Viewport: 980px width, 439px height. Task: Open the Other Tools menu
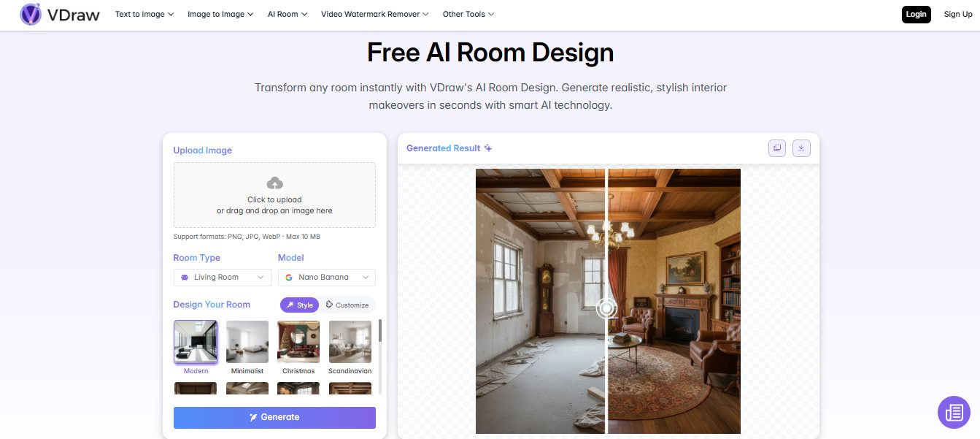click(x=468, y=14)
